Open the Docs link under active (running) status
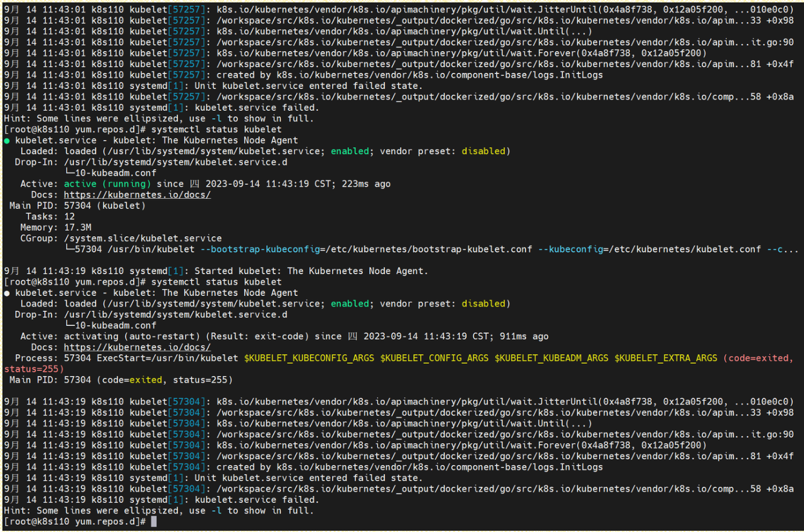The image size is (804, 532). click(137, 195)
